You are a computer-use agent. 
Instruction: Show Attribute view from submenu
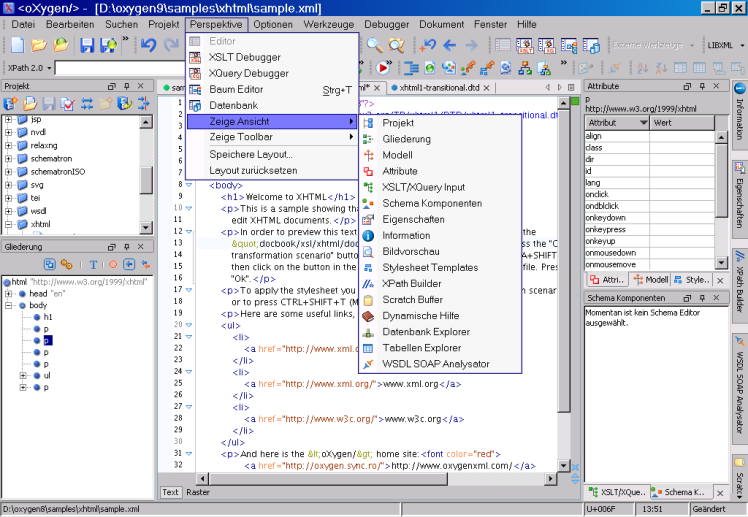coord(440,171)
